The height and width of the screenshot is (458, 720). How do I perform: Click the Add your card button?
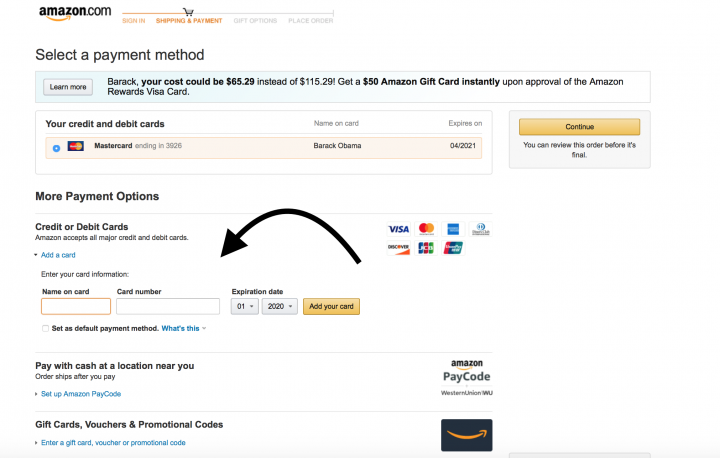(x=331, y=306)
